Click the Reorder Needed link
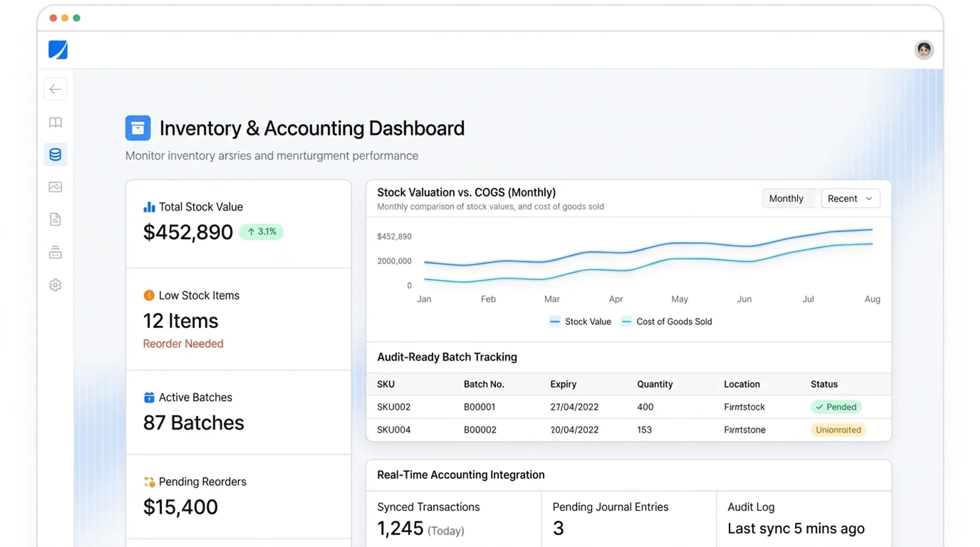This screenshot has width=980, height=547. pyautogui.click(x=183, y=344)
